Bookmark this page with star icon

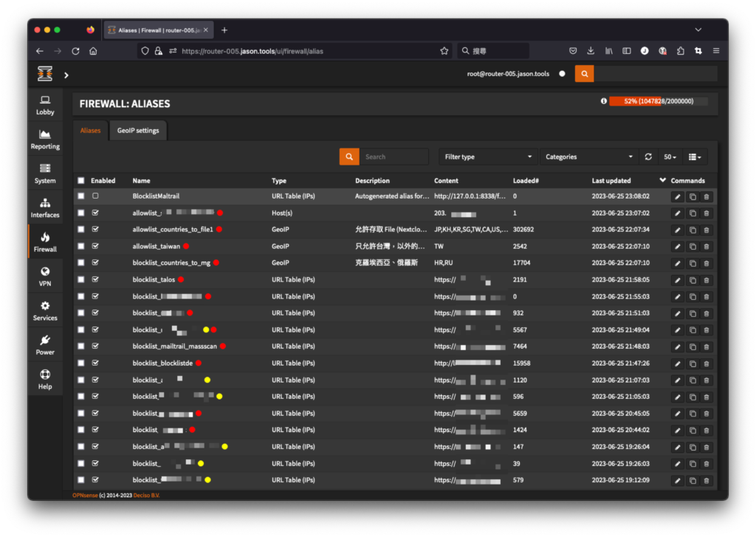coord(444,51)
